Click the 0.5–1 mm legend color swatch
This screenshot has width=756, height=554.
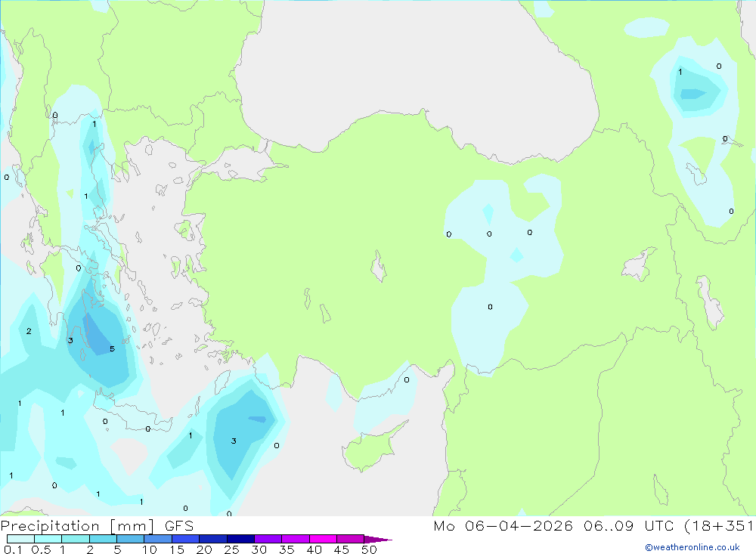click(48, 539)
